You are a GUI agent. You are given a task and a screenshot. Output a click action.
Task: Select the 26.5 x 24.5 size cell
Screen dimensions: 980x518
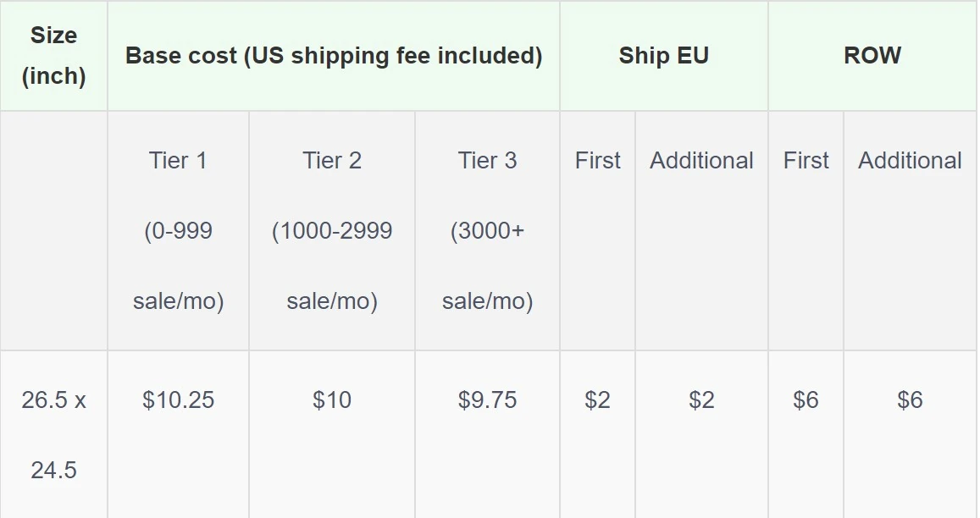(53, 434)
